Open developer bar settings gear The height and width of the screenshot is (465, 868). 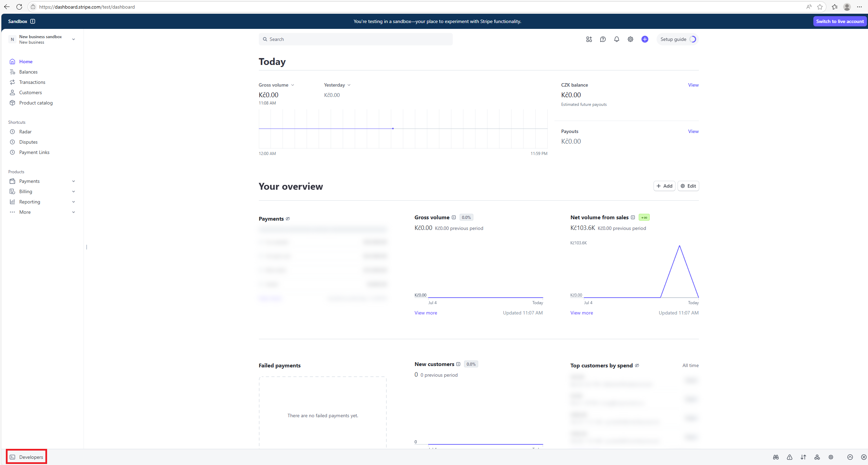(831, 457)
